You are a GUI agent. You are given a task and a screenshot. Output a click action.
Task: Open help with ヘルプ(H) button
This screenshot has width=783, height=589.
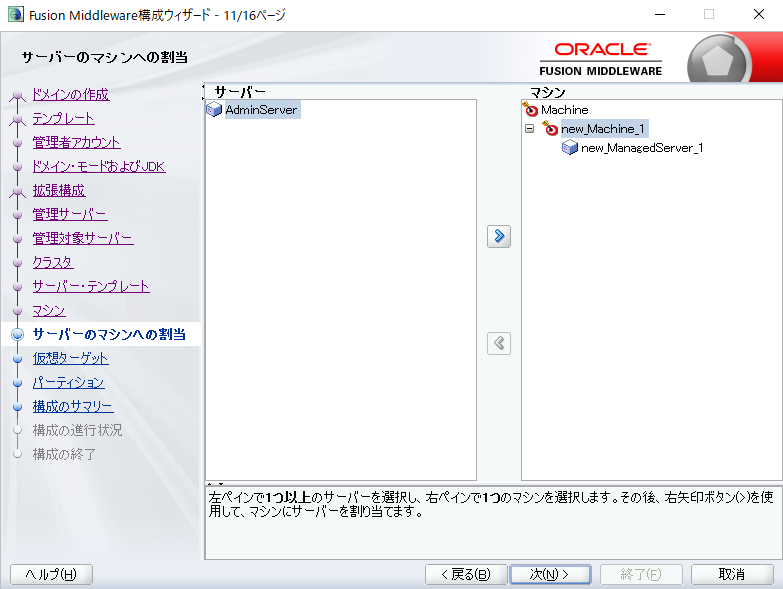point(51,574)
